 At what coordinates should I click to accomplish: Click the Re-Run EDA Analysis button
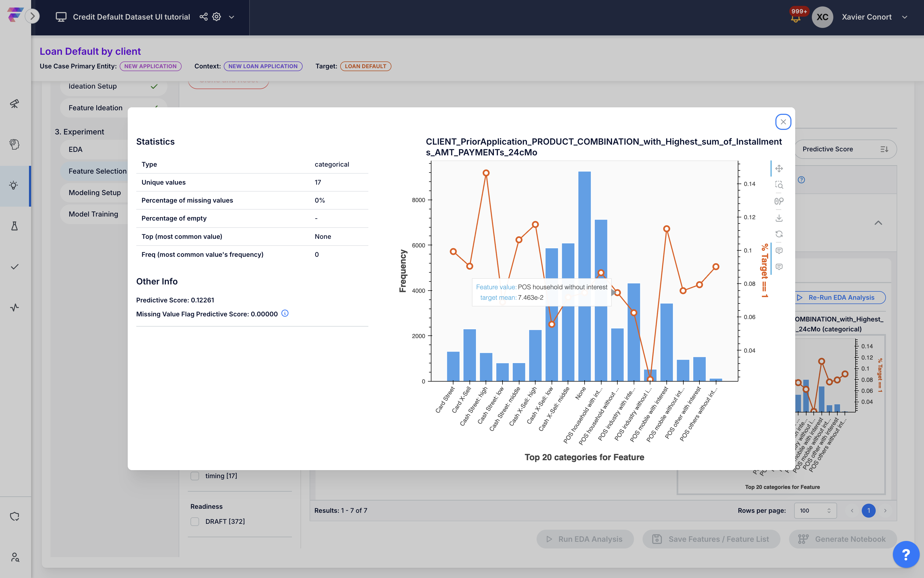point(840,297)
